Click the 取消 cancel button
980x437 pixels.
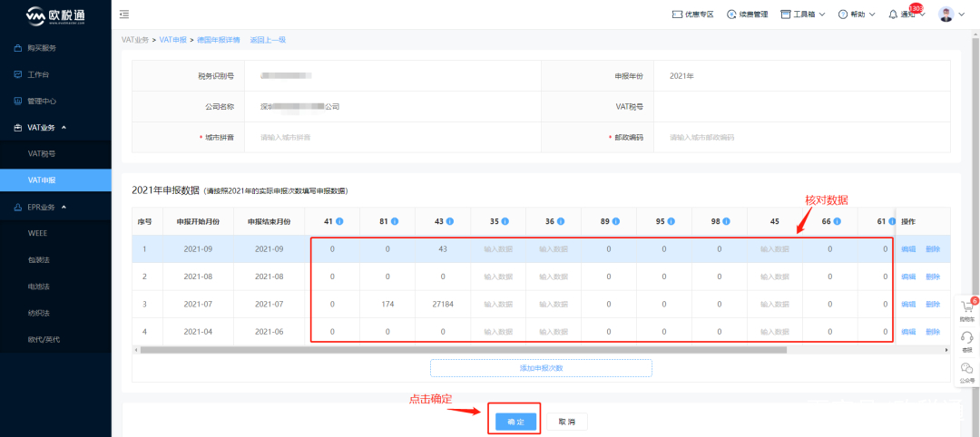click(566, 422)
